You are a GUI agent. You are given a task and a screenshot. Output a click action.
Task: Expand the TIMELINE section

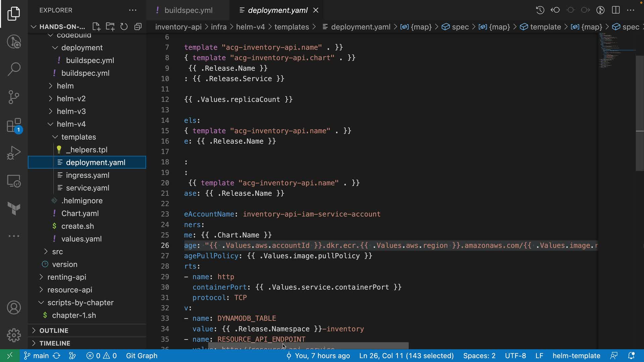(x=55, y=343)
